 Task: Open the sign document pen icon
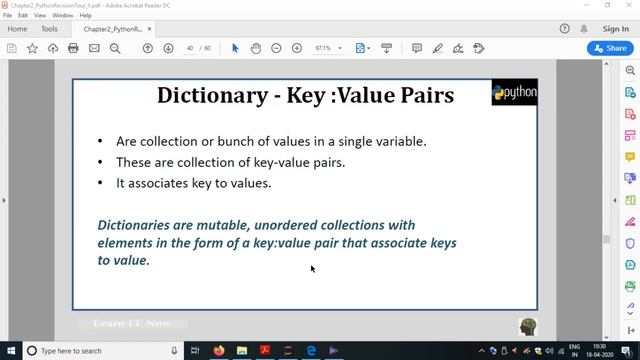(458, 48)
